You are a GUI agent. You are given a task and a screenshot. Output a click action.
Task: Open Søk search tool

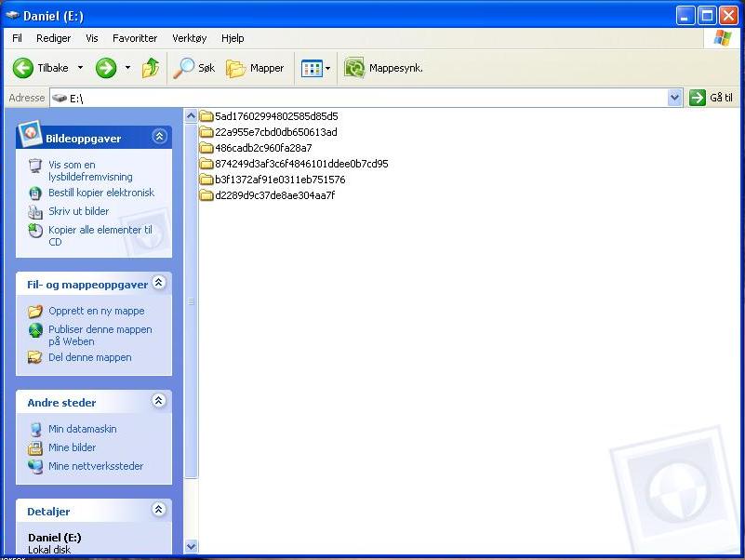[193, 68]
